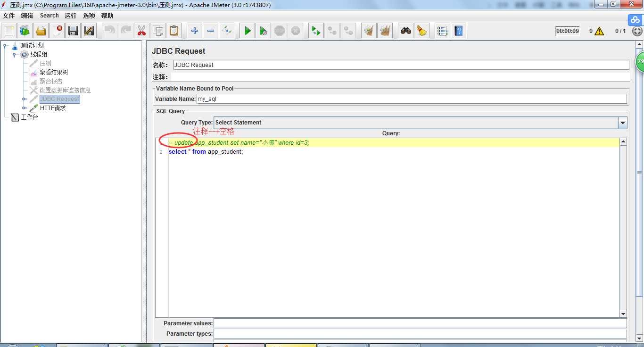Screen dimensions: 644x347
Task: Click the Stop test icon
Action: [x=280, y=31]
